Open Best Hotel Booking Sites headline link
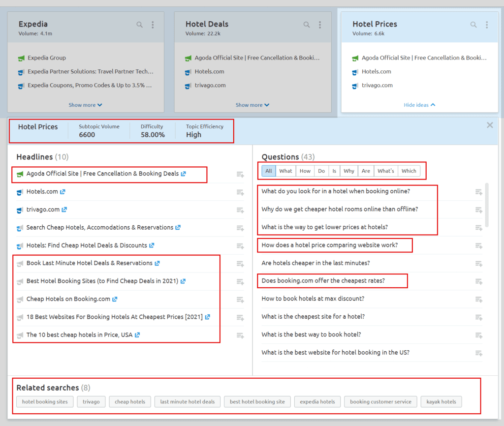This screenshot has width=504, height=426. 102,281
